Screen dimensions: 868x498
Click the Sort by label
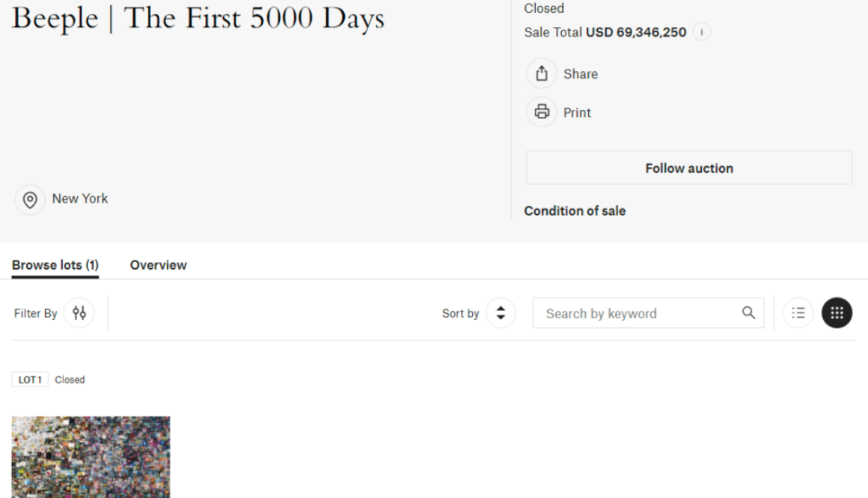coord(461,314)
